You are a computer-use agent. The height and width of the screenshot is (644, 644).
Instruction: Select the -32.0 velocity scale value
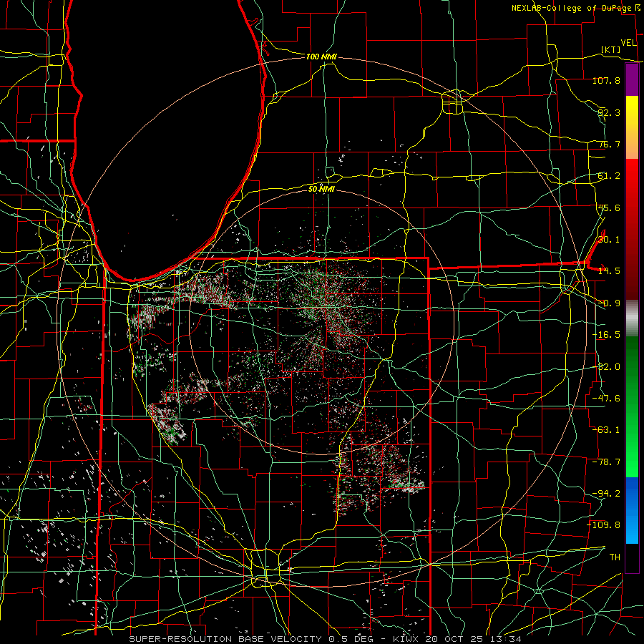click(x=606, y=367)
